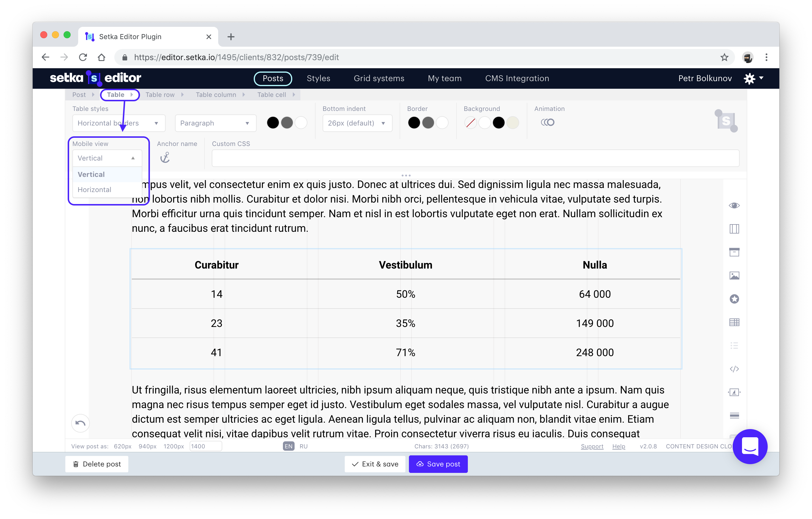Click the table insert icon in sidebar

point(734,322)
